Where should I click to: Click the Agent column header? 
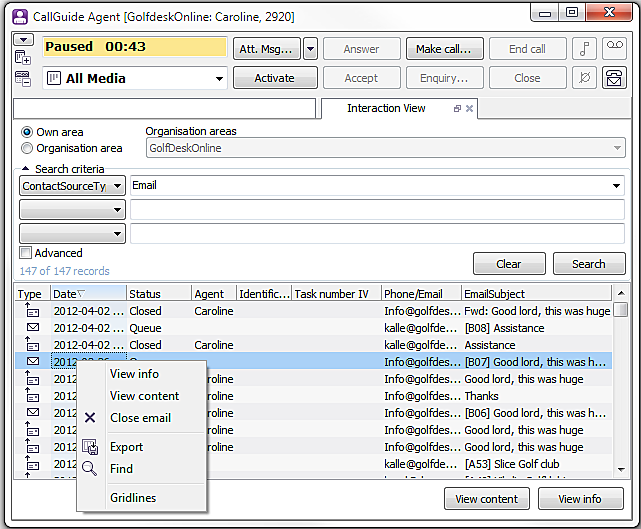point(213,294)
